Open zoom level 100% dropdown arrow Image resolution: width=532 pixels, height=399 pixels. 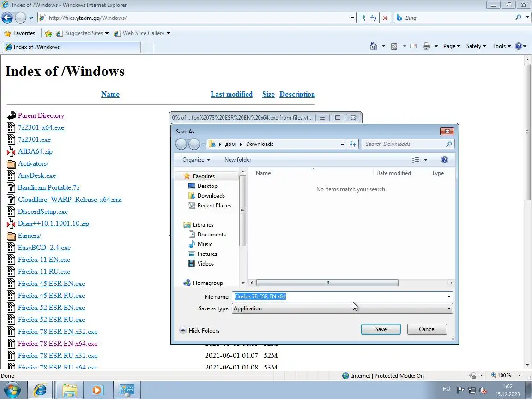[520, 375]
